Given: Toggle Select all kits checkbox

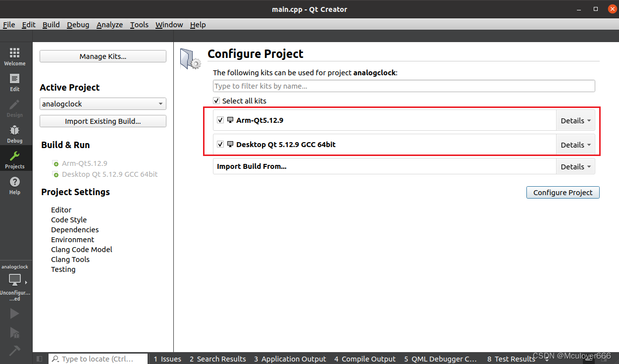Looking at the screenshot, I should (216, 101).
